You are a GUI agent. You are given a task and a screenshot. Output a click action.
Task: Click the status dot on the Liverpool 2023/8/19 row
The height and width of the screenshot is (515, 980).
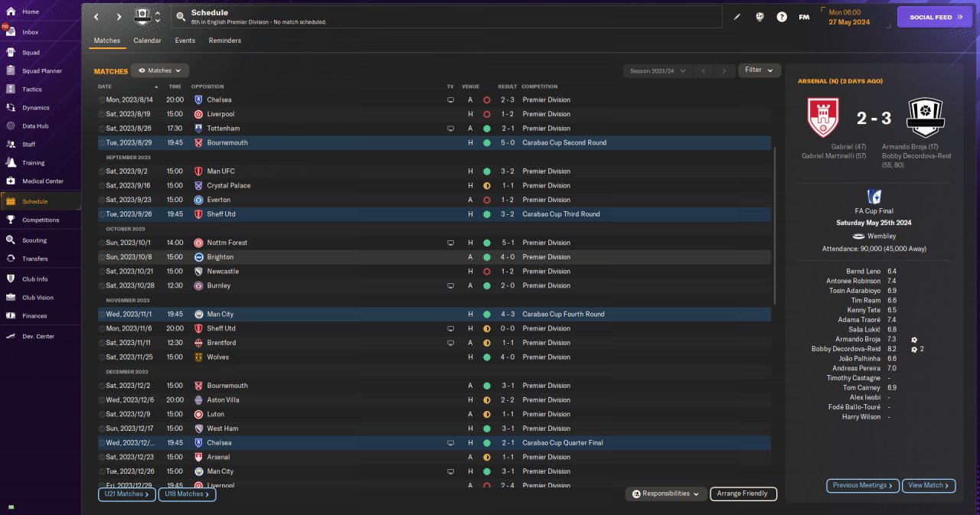487,114
